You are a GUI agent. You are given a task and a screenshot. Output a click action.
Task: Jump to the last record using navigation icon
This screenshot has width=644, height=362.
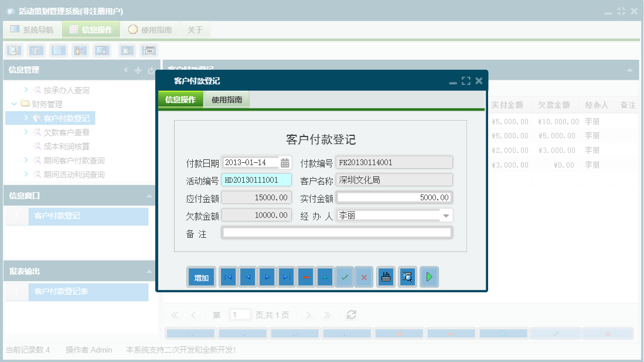pyautogui.click(x=286, y=276)
